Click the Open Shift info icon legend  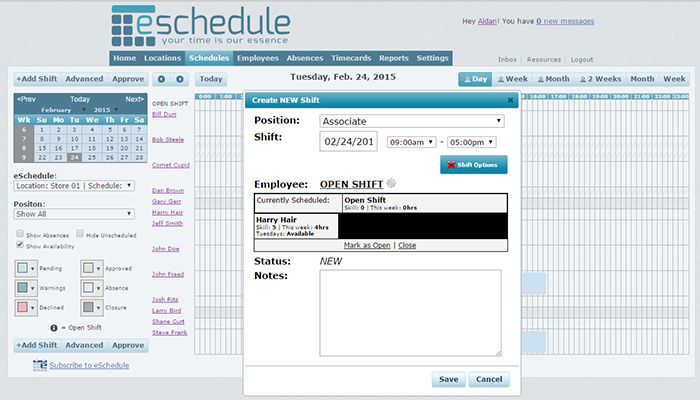[54, 328]
